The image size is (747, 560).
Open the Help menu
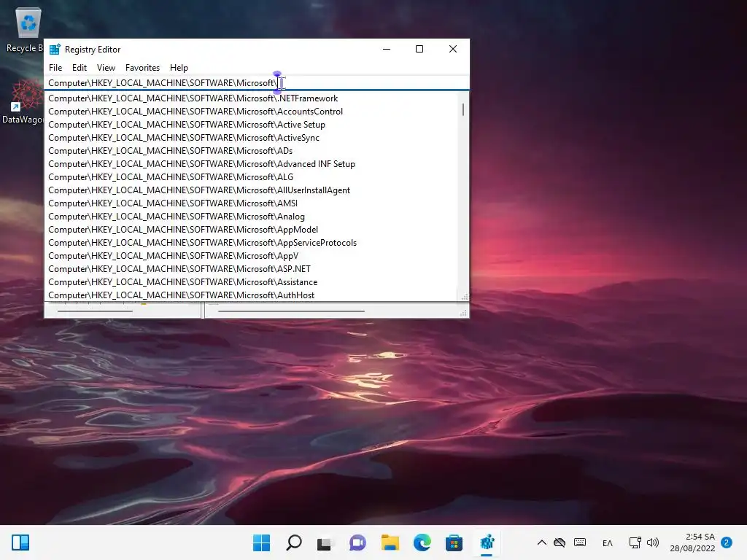pyautogui.click(x=179, y=68)
